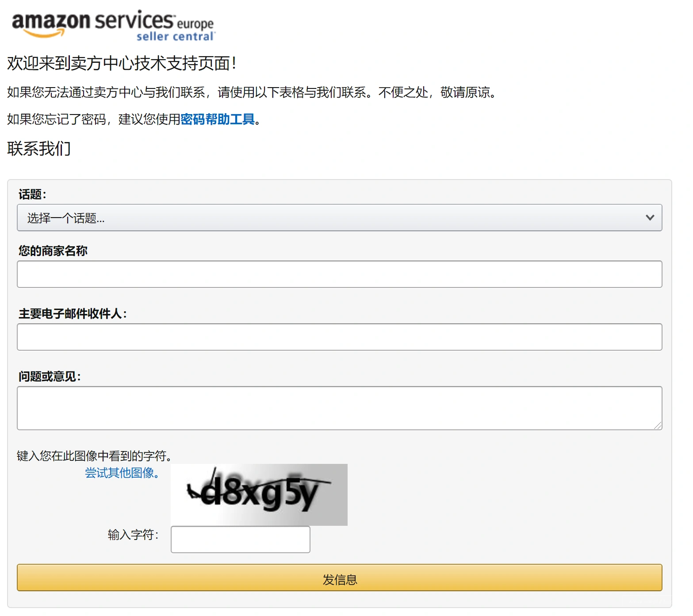The image size is (693, 616).
Task: Click the captcha verification image
Action: [259, 494]
